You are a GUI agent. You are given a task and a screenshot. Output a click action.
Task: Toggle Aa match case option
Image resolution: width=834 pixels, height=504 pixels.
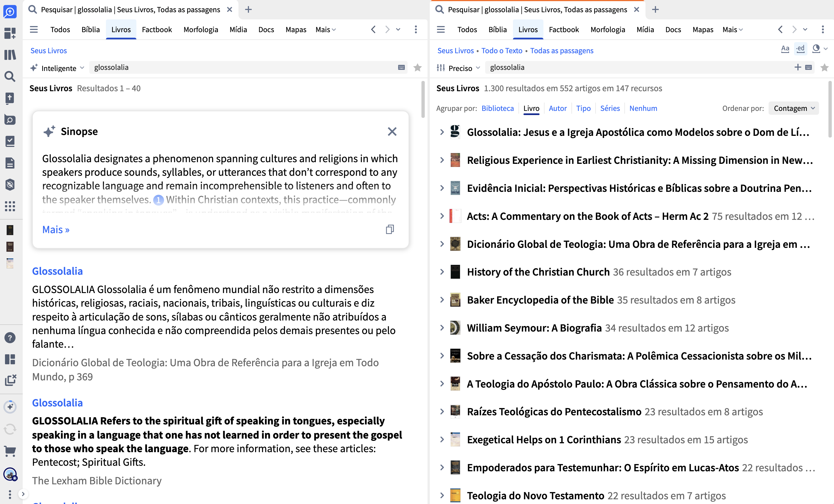pyautogui.click(x=785, y=49)
